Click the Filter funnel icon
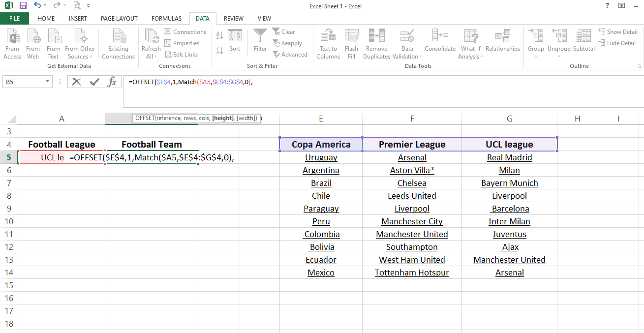The height and width of the screenshot is (333, 644). coord(260,36)
